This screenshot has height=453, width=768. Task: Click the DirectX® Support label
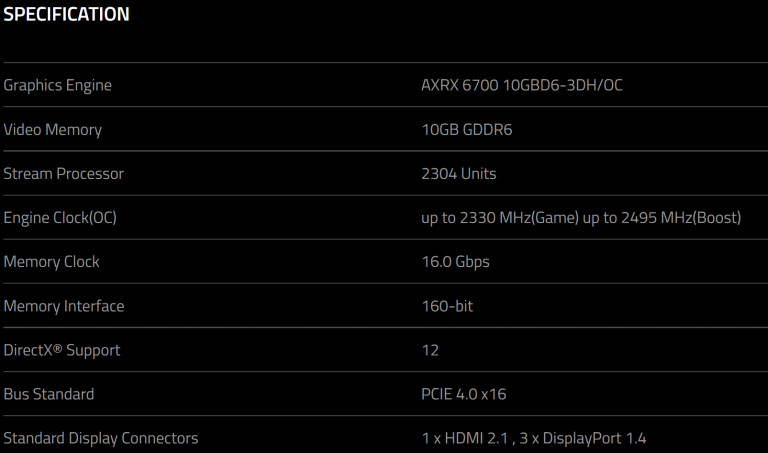pos(62,350)
